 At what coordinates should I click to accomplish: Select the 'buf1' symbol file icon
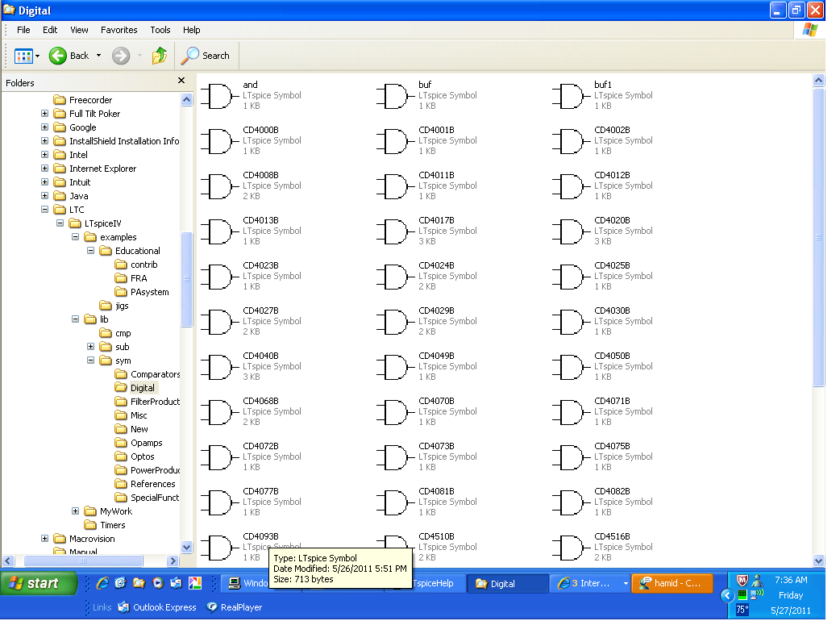pyautogui.click(x=571, y=96)
